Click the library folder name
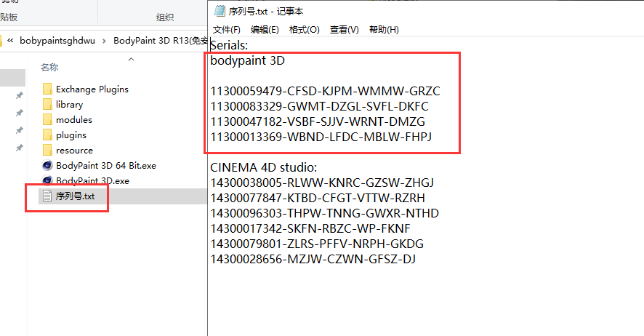This screenshot has height=336, width=644. pyautogui.click(x=69, y=104)
